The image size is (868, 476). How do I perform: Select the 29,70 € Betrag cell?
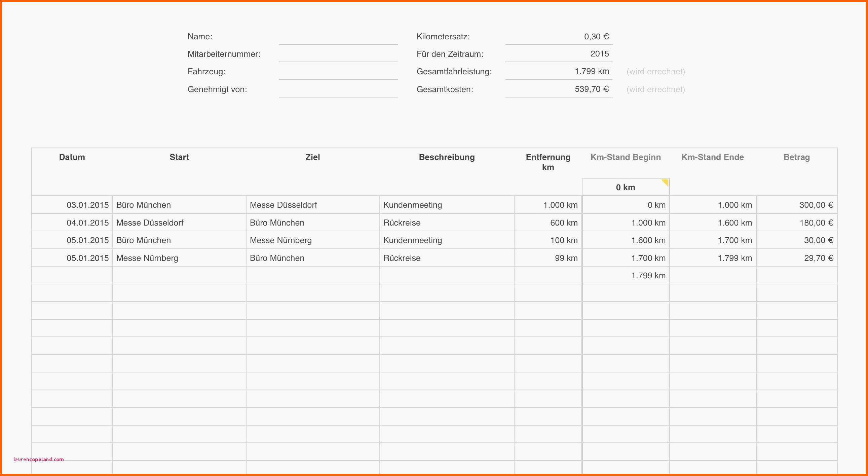coord(797,258)
